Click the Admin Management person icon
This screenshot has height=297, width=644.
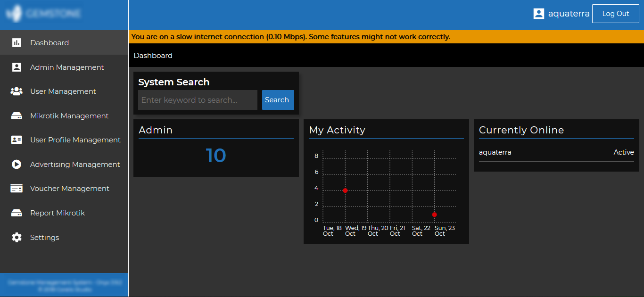click(x=17, y=67)
